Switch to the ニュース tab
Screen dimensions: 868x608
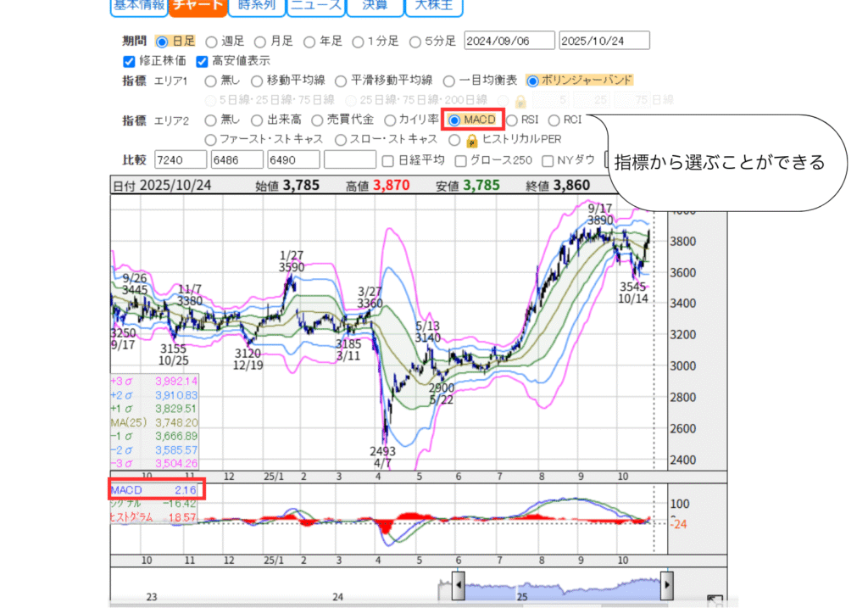(x=314, y=7)
